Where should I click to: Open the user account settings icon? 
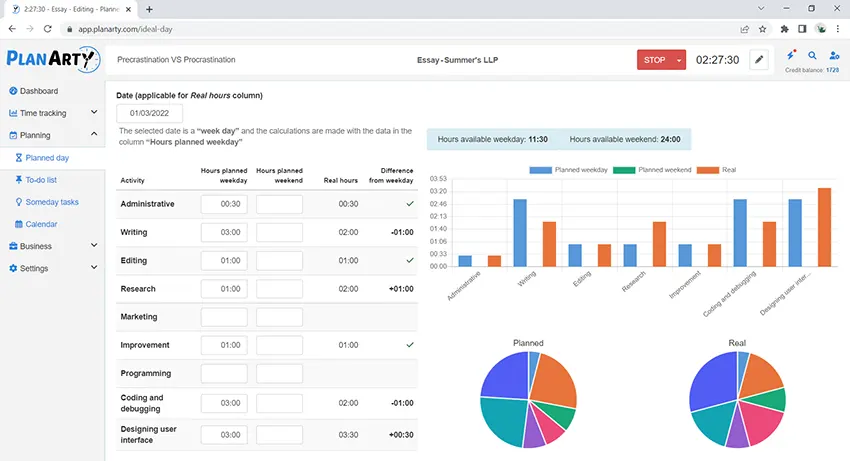coord(833,56)
